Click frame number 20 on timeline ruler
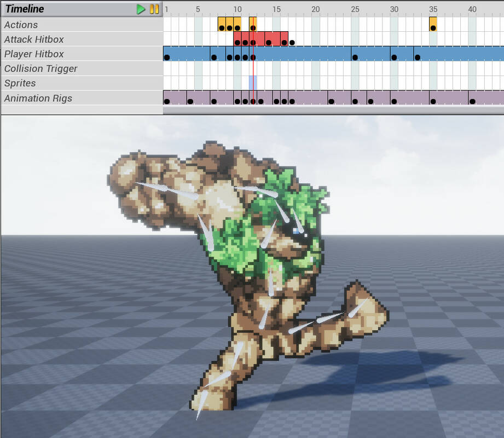This screenshot has height=438, width=504. (x=315, y=9)
